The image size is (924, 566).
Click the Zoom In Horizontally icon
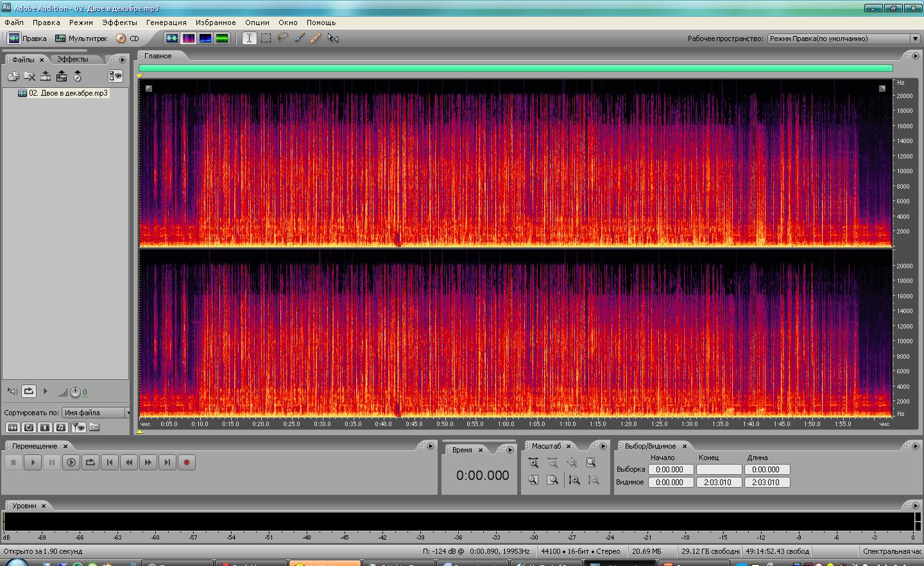pos(533,463)
